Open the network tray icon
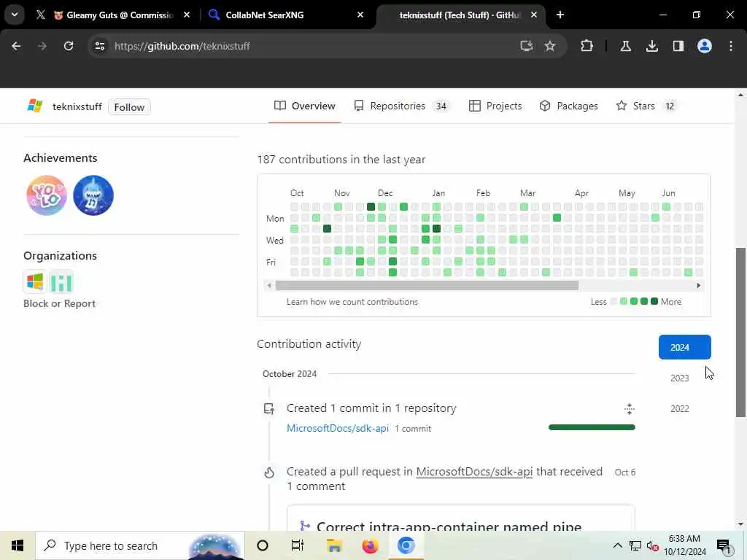747x560 pixels. (x=635, y=545)
